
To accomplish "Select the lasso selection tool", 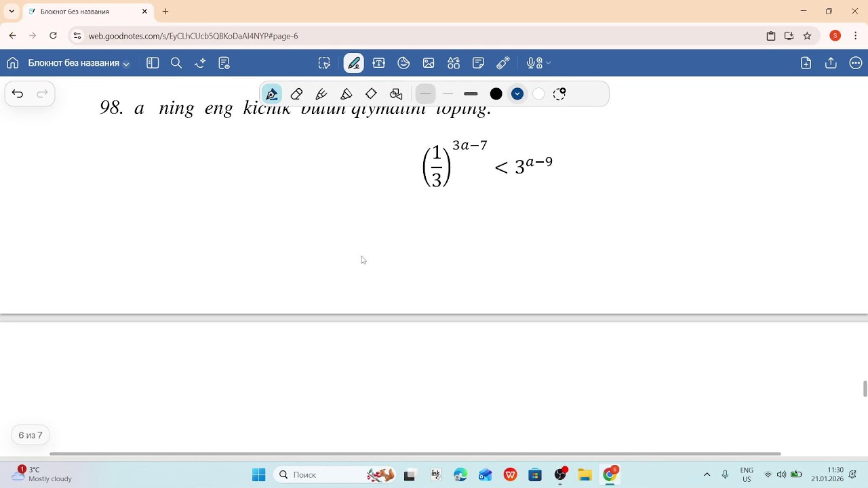I will 324,63.
